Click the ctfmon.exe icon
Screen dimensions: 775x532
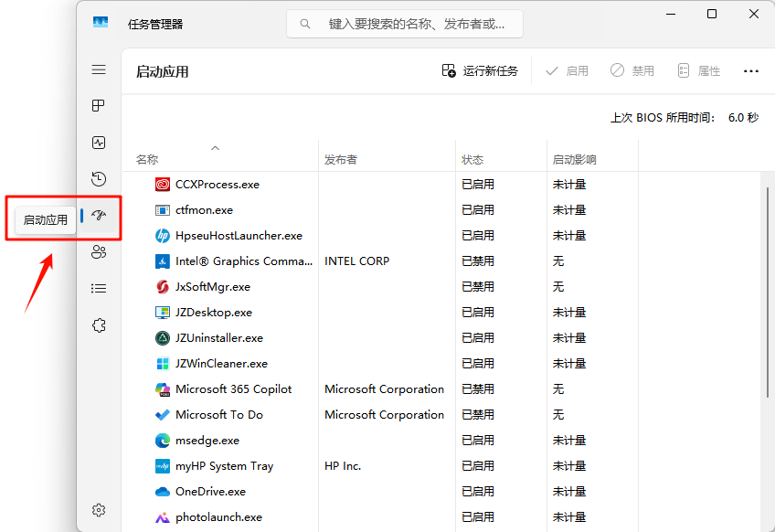coord(162,210)
